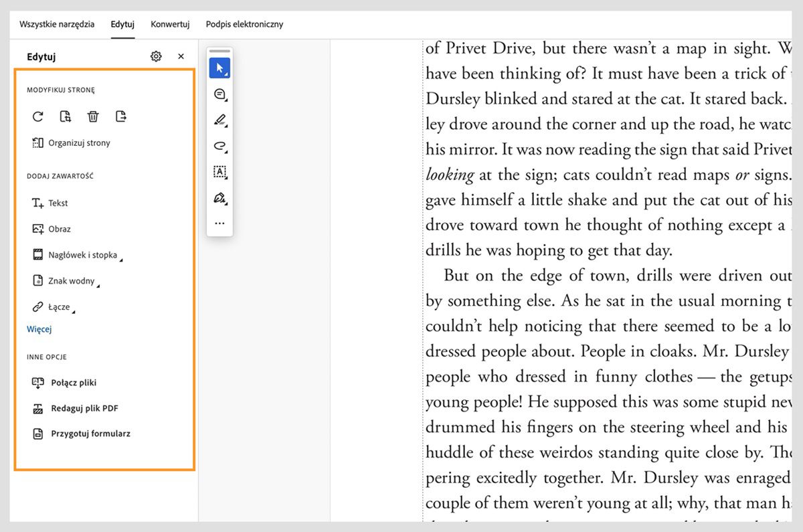The height and width of the screenshot is (532, 803).
Task: Click the insert page icon
Action: click(x=65, y=116)
